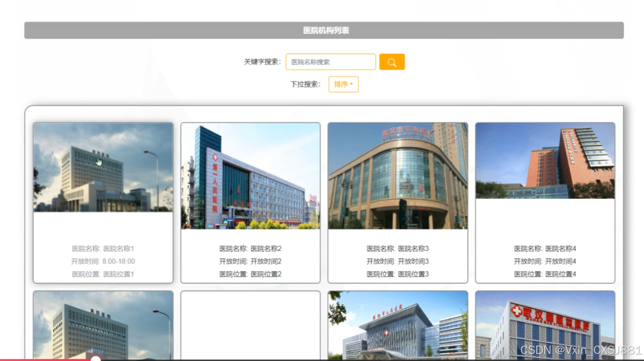
Task: Select text 医院位置: 医院位置2
Action: tap(250, 274)
